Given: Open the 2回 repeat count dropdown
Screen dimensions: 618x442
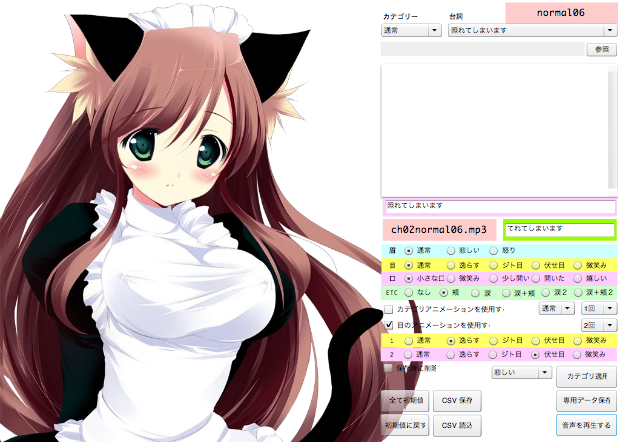Looking at the screenshot, I should coord(599,325).
